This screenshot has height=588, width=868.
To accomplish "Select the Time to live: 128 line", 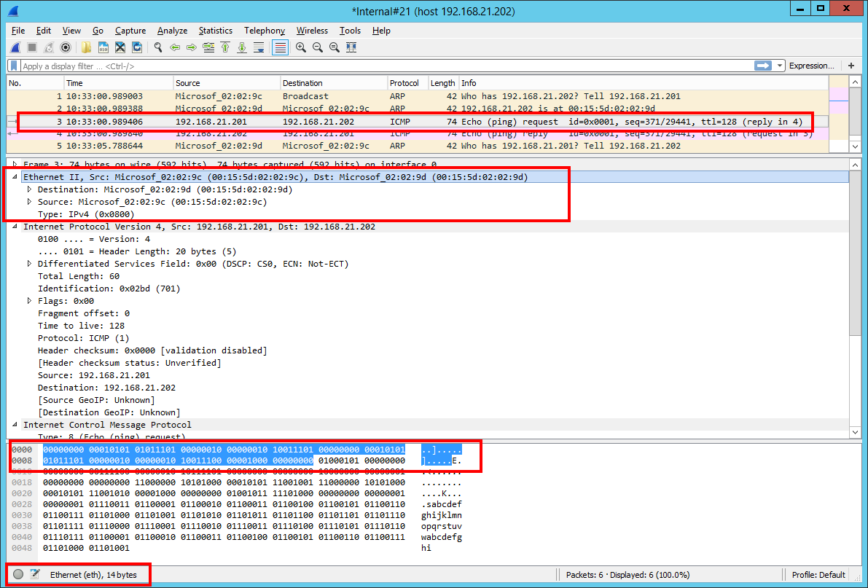I will tap(81, 326).
